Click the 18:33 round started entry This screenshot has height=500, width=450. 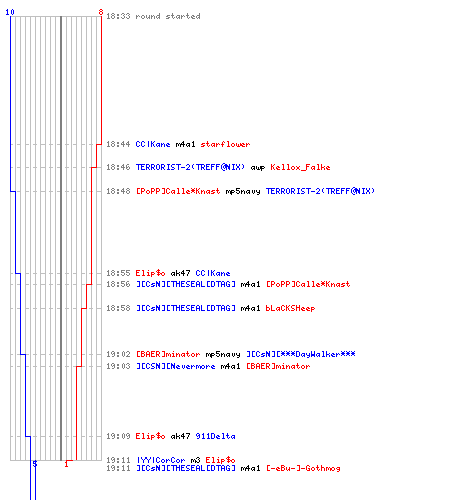coord(153,16)
